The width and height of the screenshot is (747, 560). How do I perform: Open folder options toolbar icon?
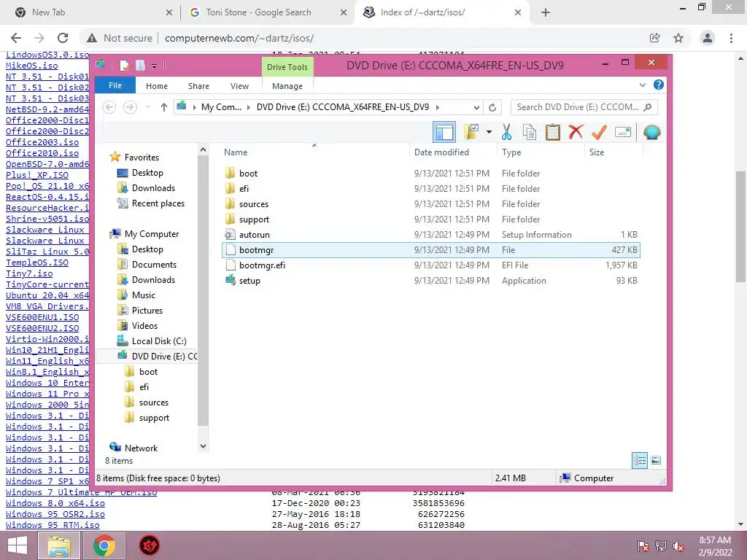[x=471, y=132]
